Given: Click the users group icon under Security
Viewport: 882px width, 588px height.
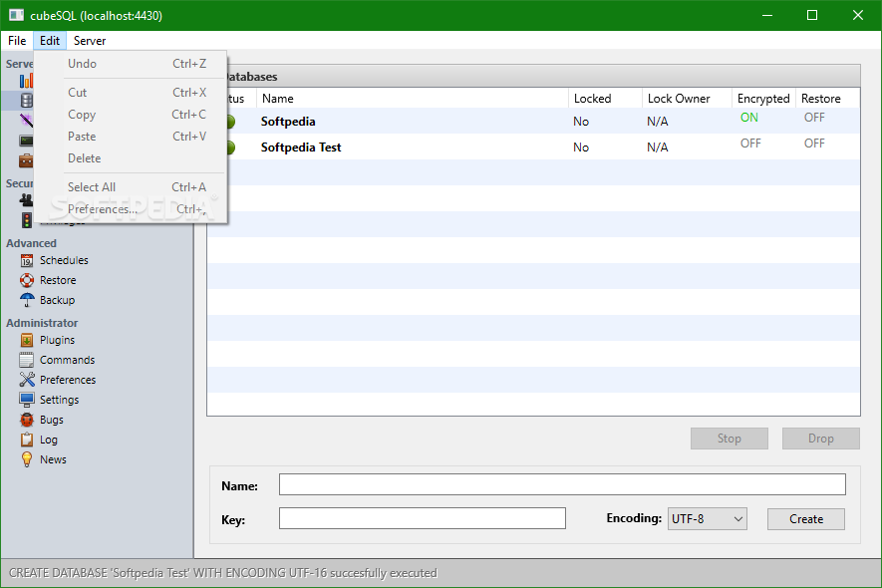Looking at the screenshot, I should point(27,200).
